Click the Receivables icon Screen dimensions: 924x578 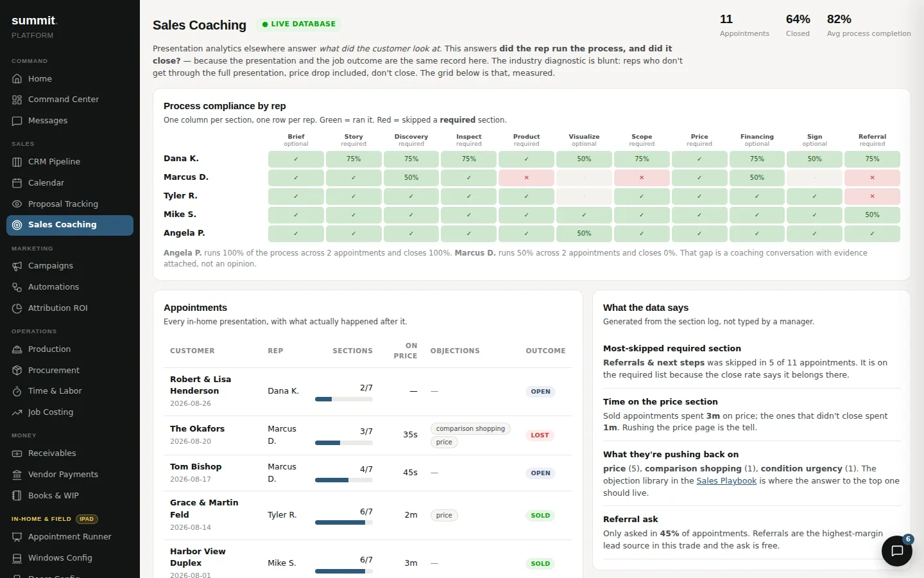pyautogui.click(x=17, y=453)
